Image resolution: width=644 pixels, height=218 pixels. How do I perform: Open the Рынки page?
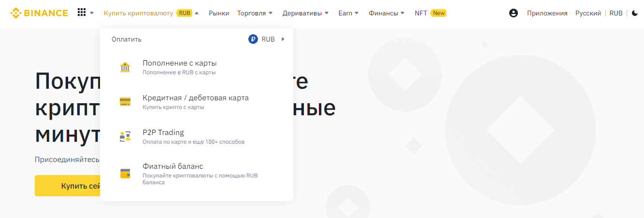pos(219,13)
